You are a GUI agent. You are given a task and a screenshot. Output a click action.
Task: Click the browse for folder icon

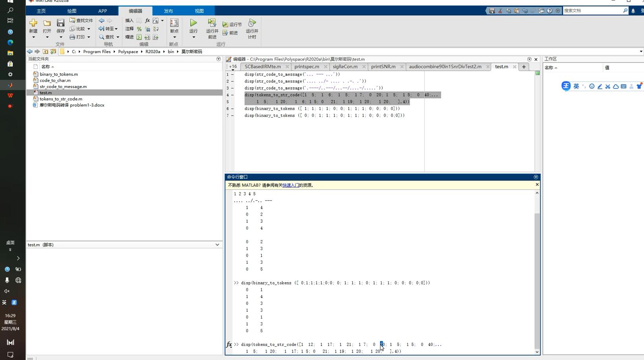click(x=53, y=51)
